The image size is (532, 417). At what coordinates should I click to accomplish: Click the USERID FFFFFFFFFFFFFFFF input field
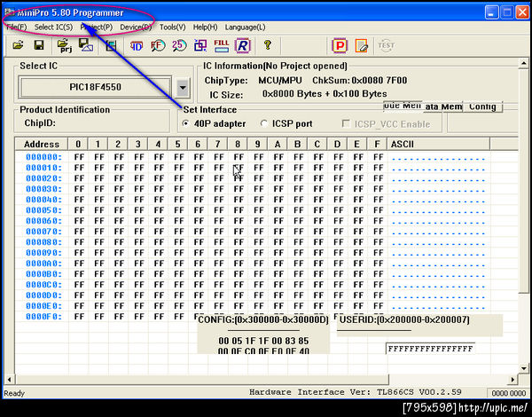coord(430,349)
